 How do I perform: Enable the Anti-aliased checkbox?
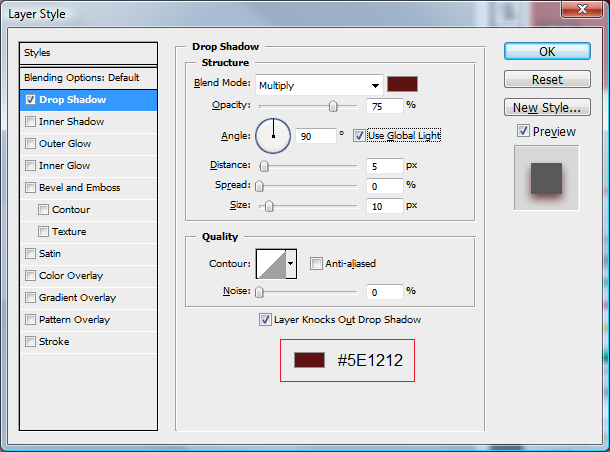pos(316,264)
